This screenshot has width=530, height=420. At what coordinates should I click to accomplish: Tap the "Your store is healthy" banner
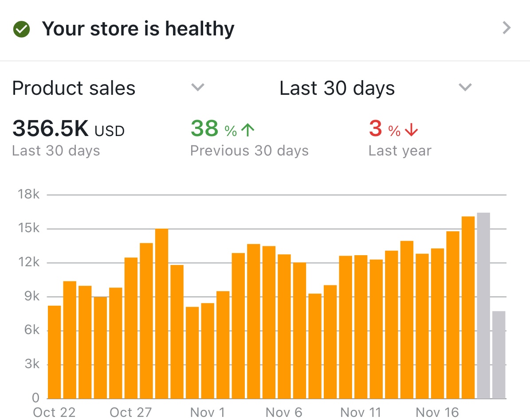[138, 29]
